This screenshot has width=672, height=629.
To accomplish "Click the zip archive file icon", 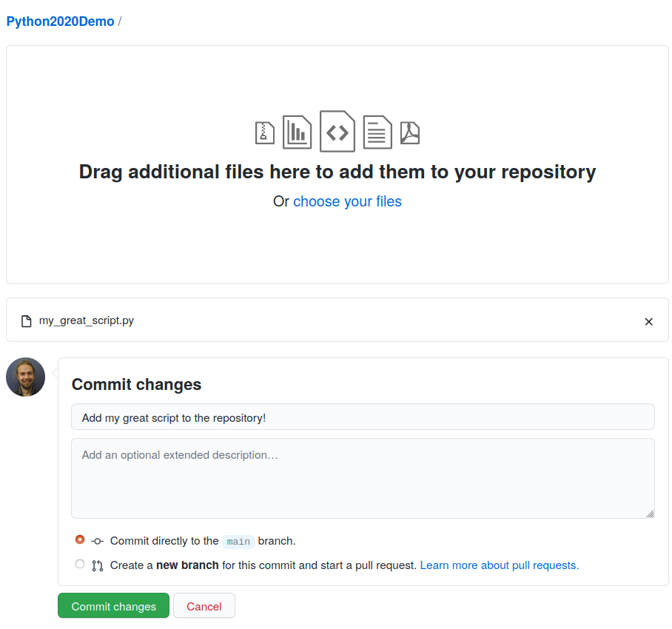I will pos(264,131).
